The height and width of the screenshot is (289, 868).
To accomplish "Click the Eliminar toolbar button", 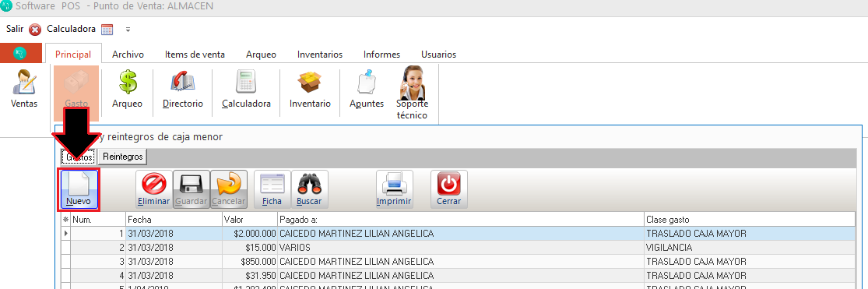I will click(x=153, y=189).
